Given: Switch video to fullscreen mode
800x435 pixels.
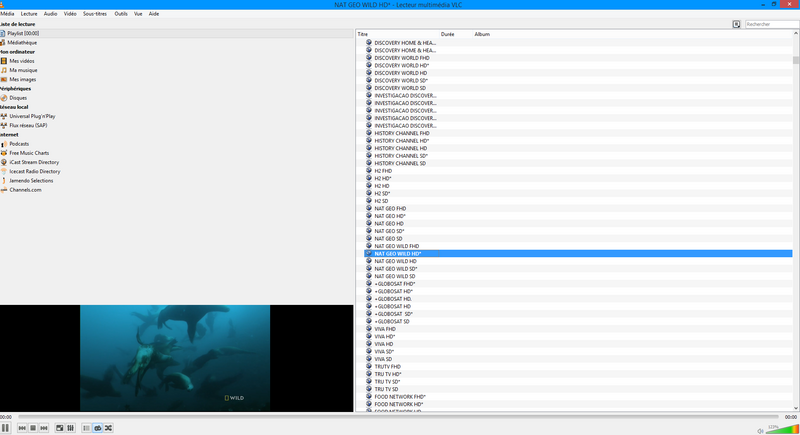Looking at the screenshot, I should click(x=60, y=428).
